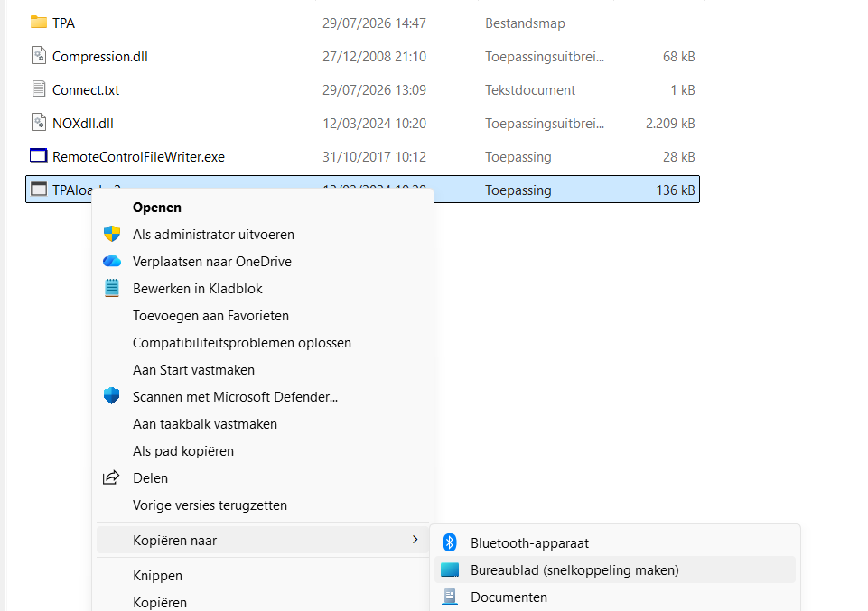The height and width of the screenshot is (611, 868).
Task: Select Als pad kopiëren
Action: 263,451
